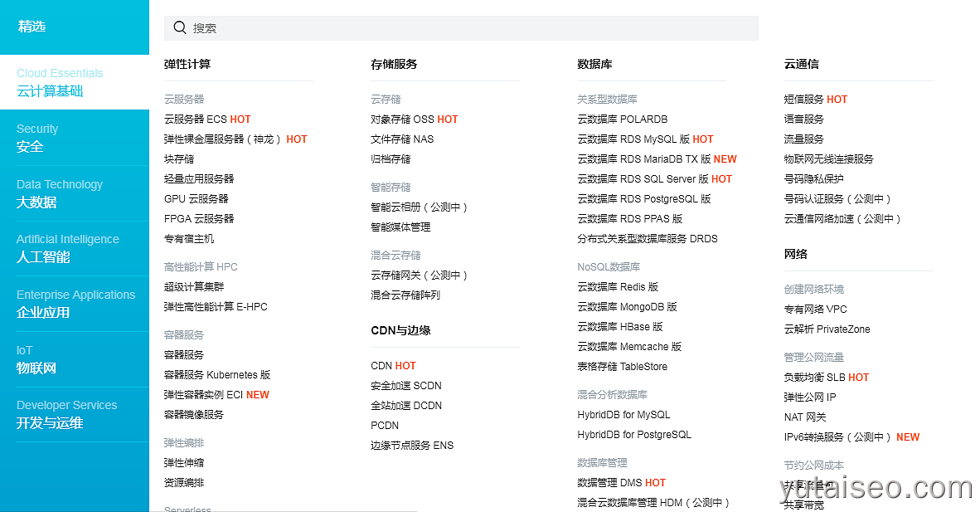Open 云存储网关（公测中）link
Viewport: 980px width, 512px height.
419,276
